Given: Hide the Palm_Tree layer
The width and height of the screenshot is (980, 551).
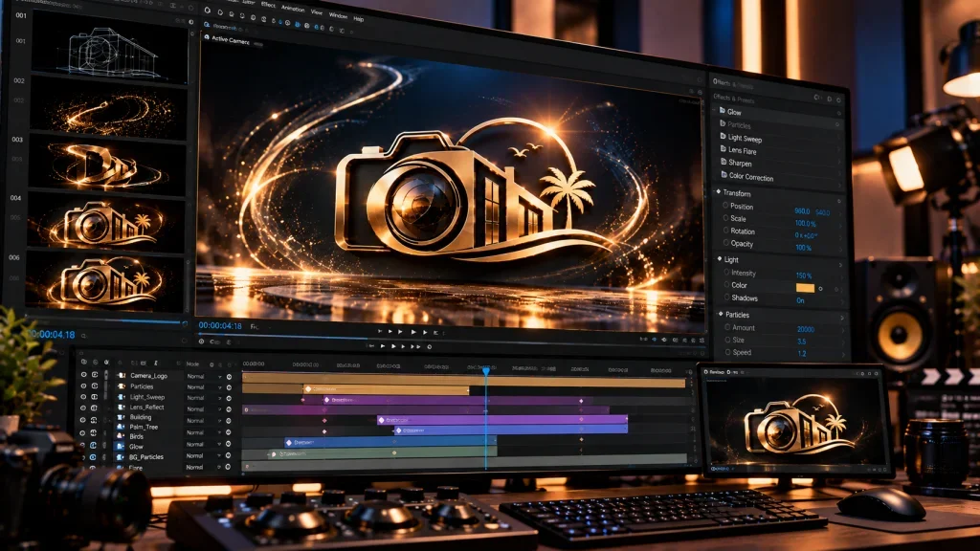Looking at the screenshot, I should click(83, 431).
